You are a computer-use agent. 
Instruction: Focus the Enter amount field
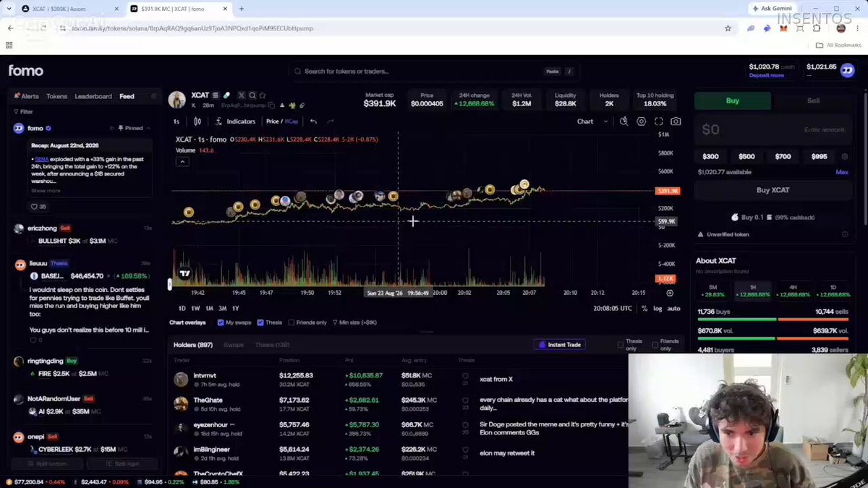[773, 130]
